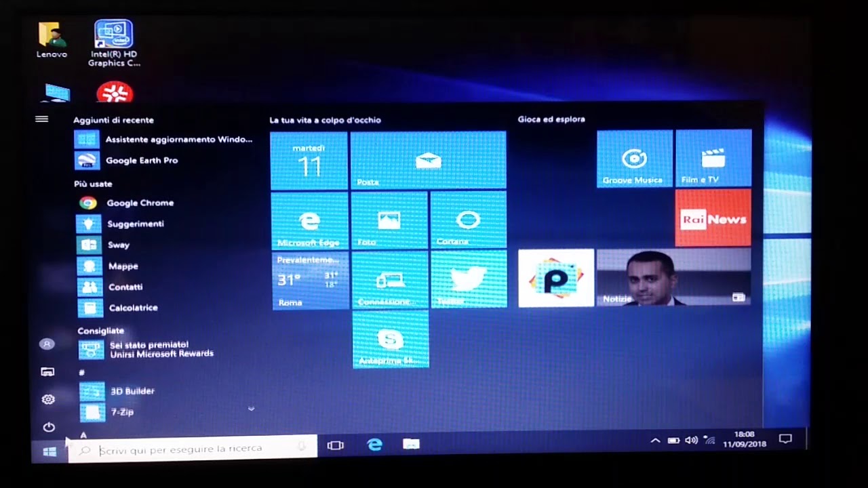
Task: Open File Explorer from the taskbar
Action: tap(411, 444)
